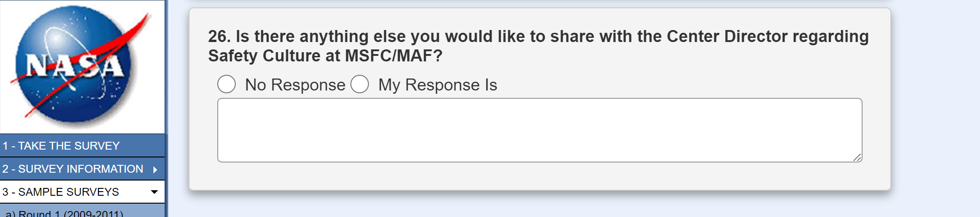Open the Take the Survey menu item
The image size is (980, 217).
[x=61, y=146]
